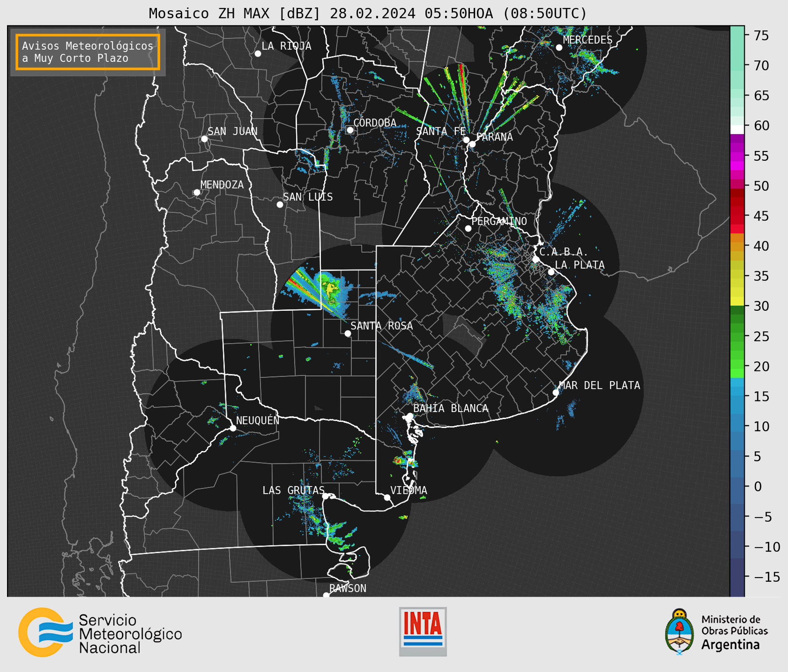Click the white 60 dBZ band on colorbar
This screenshot has width=788, height=672.
pos(737,129)
